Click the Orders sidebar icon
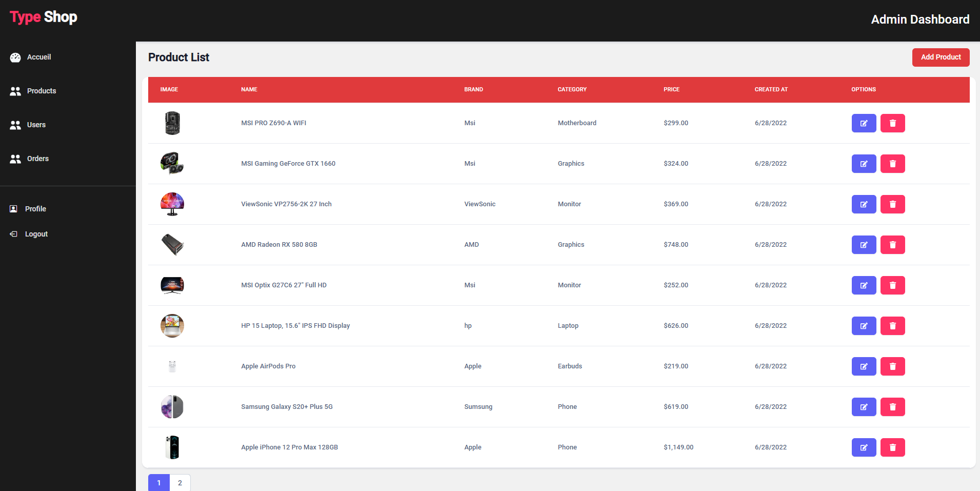Screen dimensions: 980x491 coord(15,159)
